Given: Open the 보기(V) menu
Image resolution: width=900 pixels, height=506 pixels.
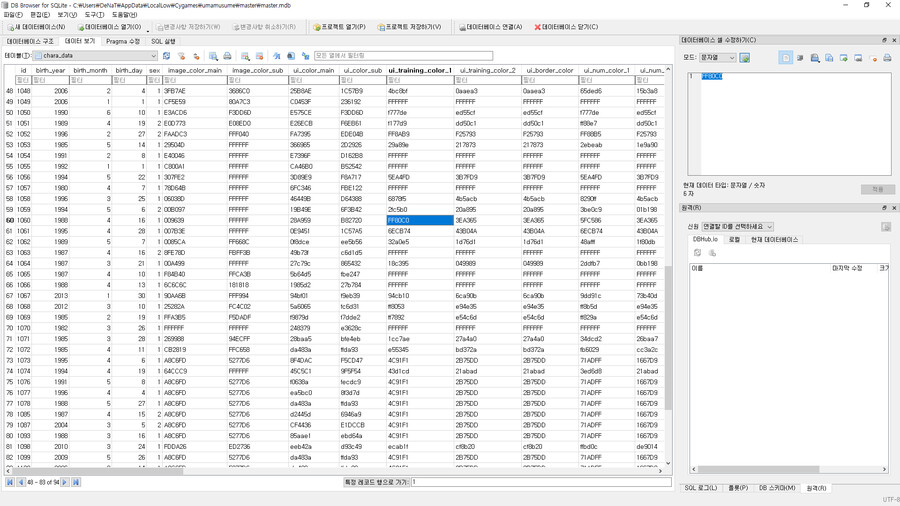Looking at the screenshot, I should pyautogui.click(x=67, y=15).
